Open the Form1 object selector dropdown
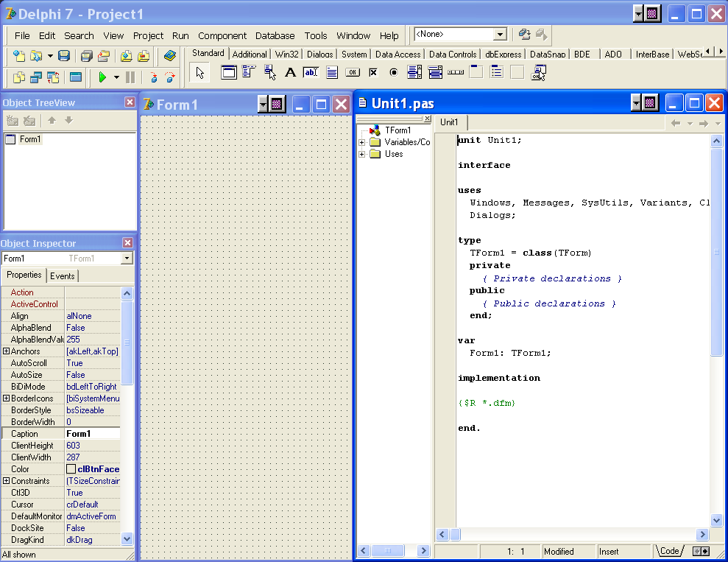The width and height of the screenshot is (728, 562). point(127,259)
